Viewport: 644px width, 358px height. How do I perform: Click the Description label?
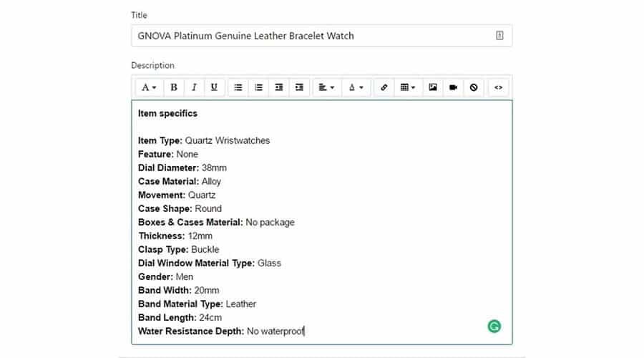click(x=153, y=65)
